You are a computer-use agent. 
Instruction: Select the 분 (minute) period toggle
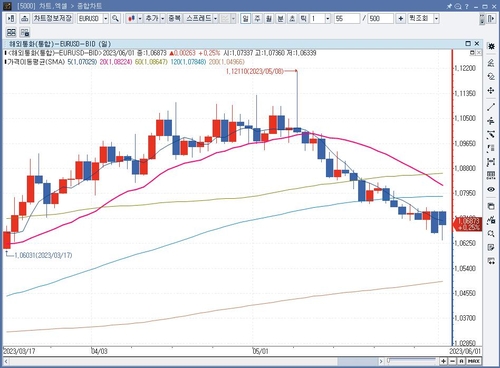[281, 19]
